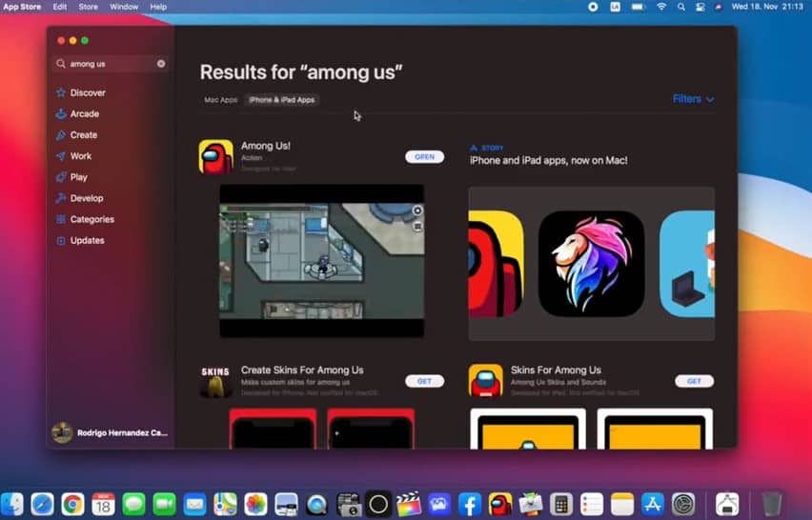Open the Among Us! gameplay screenshot
812x520 pixels.
click(321, 261)
